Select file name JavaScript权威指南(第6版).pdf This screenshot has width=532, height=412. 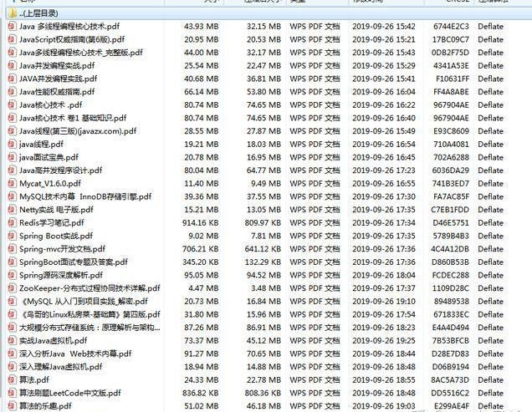coord(72,39)
